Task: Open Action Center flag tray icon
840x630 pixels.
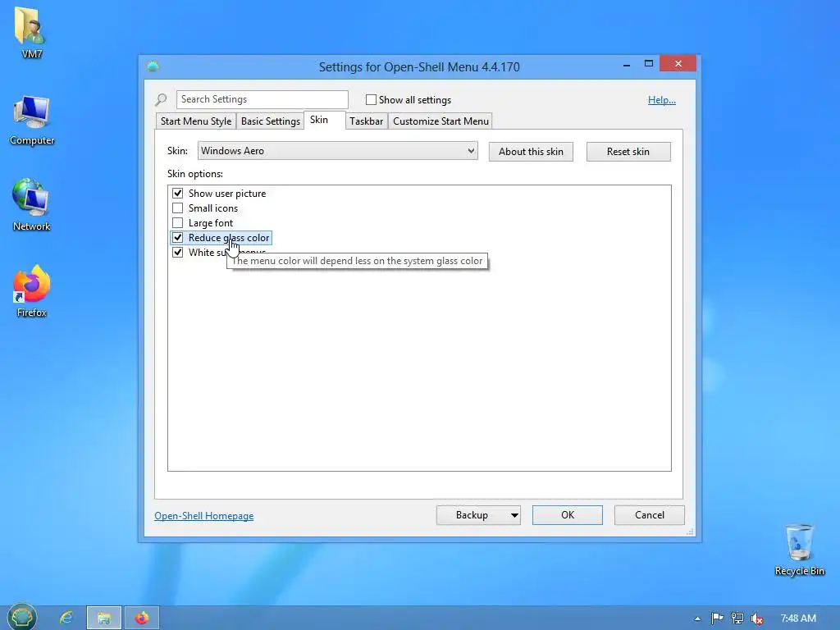Action: click(717, 619)
